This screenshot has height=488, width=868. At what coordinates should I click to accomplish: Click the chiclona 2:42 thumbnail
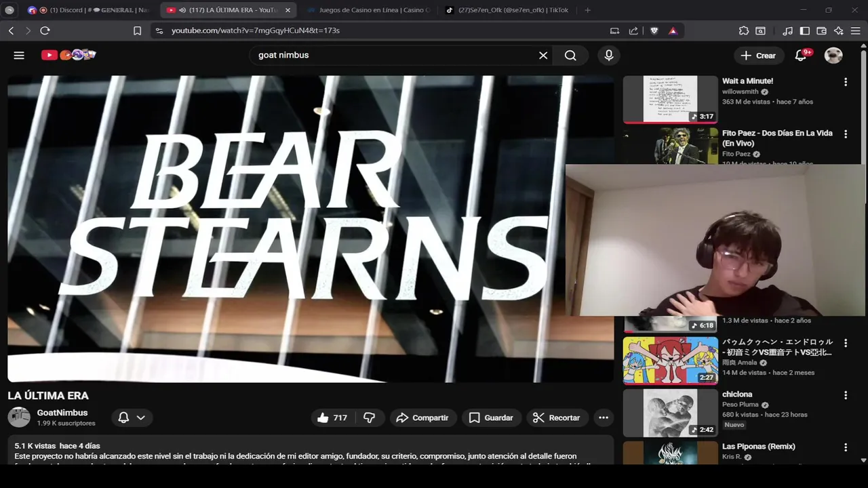(670, 413)
